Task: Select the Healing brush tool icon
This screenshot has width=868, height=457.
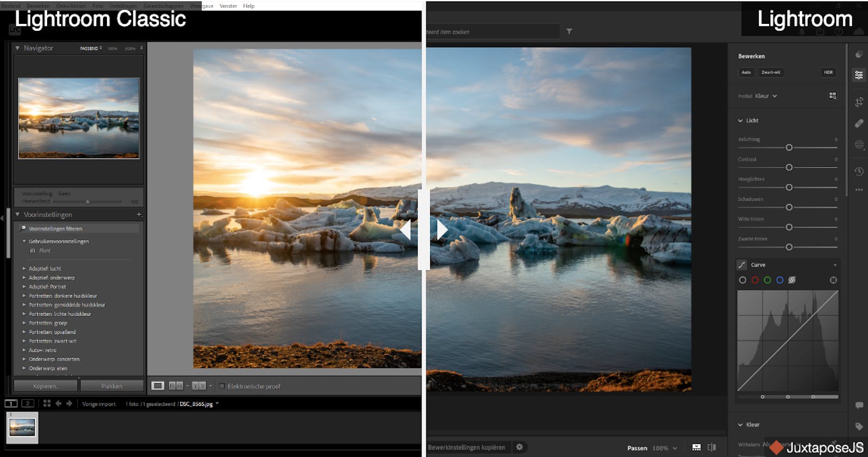Action: click(x=859, y=124)
